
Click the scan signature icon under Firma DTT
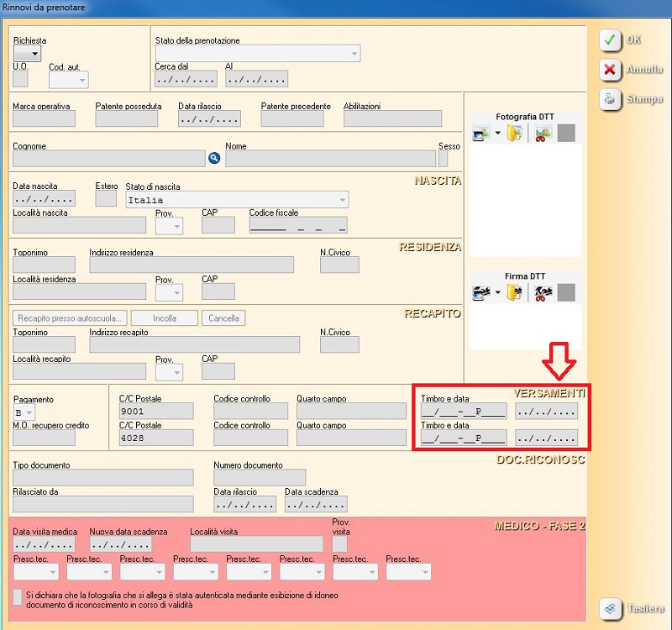coord(480,293)
